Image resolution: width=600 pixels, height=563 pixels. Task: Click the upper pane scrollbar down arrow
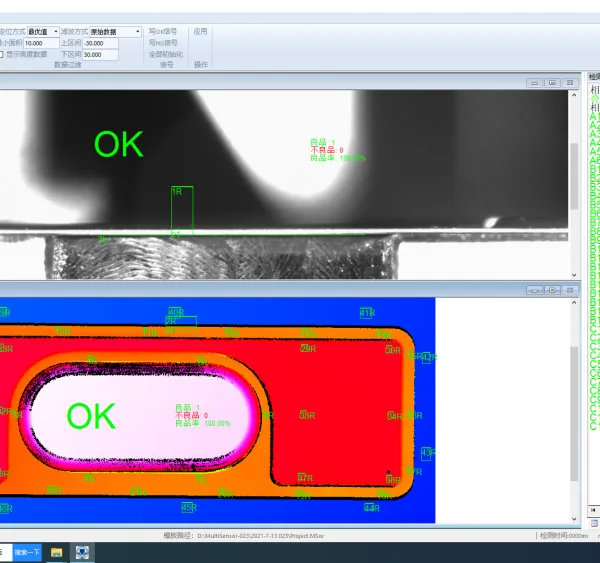[x=574, y=275]
